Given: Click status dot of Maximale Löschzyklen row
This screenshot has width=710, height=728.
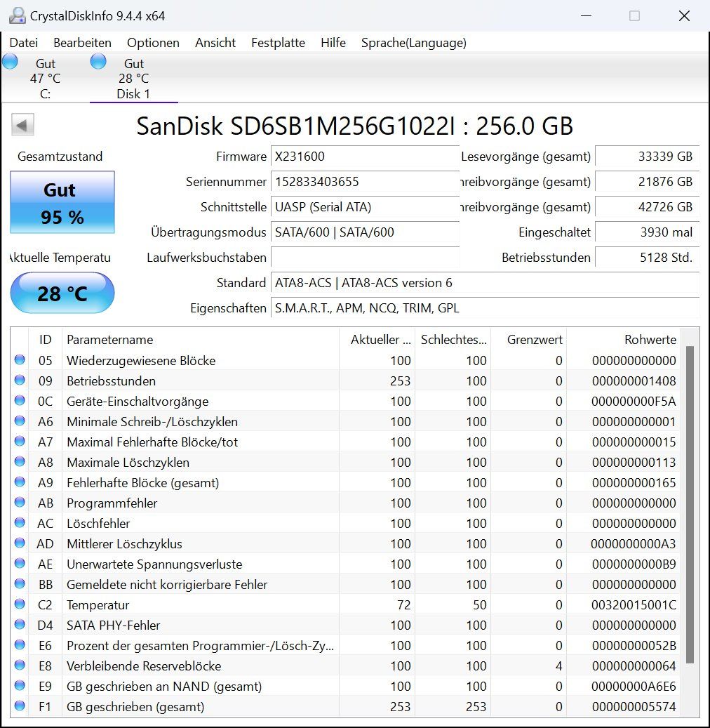Looking at the screenshot, I should coord(20,461).
